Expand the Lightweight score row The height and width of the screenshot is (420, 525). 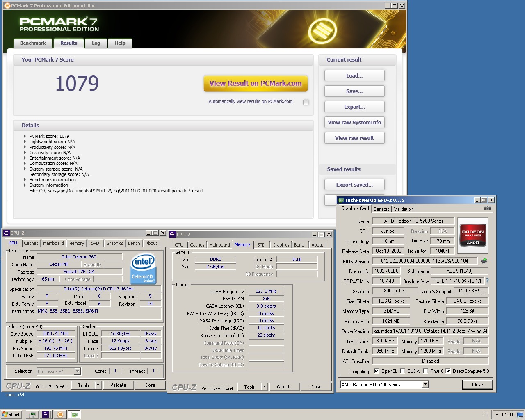pyautogui.click(x=25, y=142)
